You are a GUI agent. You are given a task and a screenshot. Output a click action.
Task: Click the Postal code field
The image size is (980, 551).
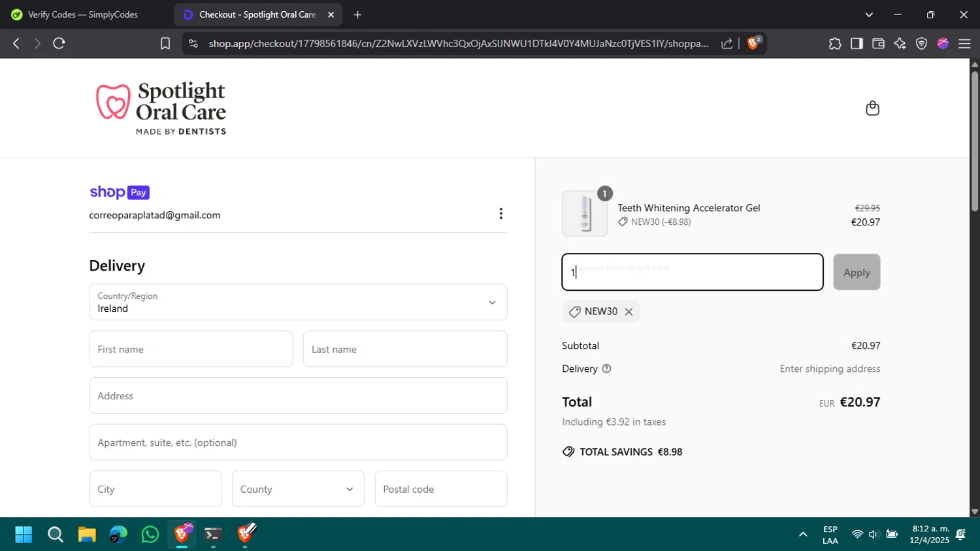441,489
